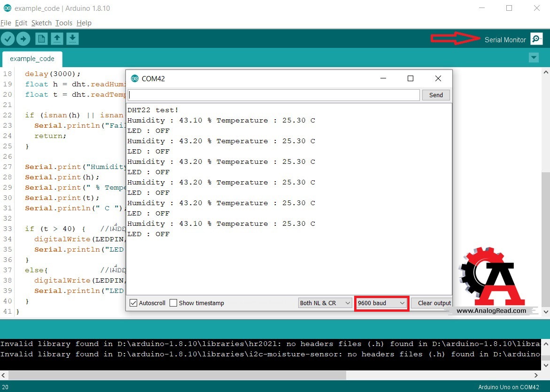This screenshot has height=392, width=550.
Task: Click the editor scrollbar down arrow
Action: pyautogui.click(x=545, y=311)
